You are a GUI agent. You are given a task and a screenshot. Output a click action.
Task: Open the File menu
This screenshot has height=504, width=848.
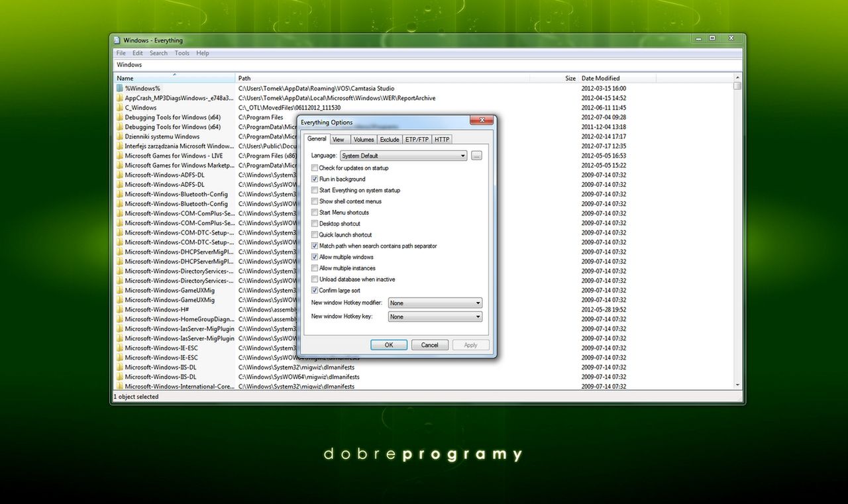coord(121,53)
